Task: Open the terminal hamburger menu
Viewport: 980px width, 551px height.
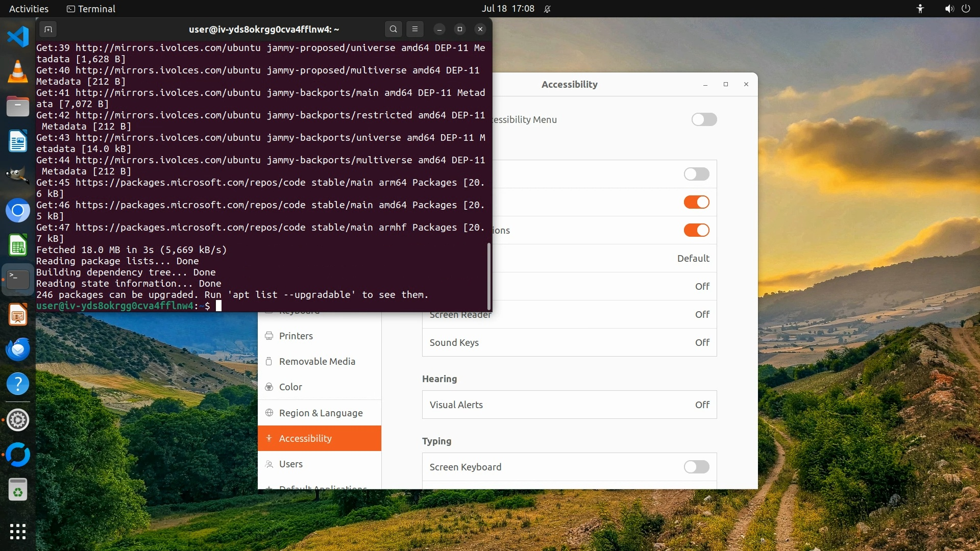Action: click(414, 29)
